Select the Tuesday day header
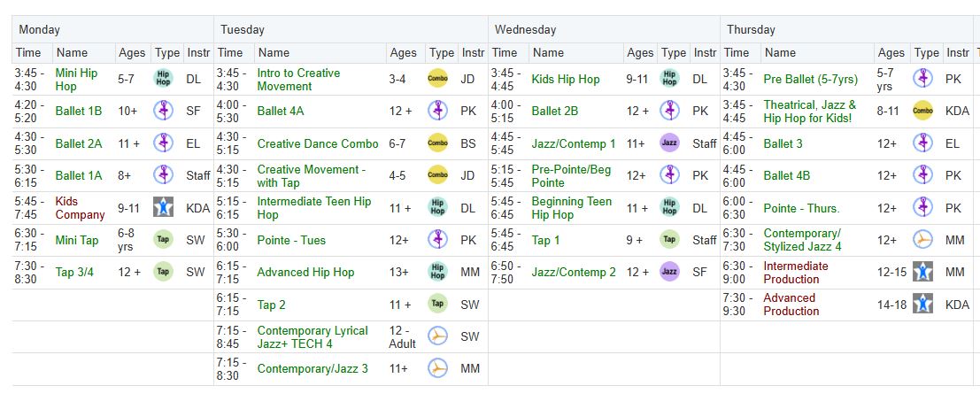 [x=242, y=29]
